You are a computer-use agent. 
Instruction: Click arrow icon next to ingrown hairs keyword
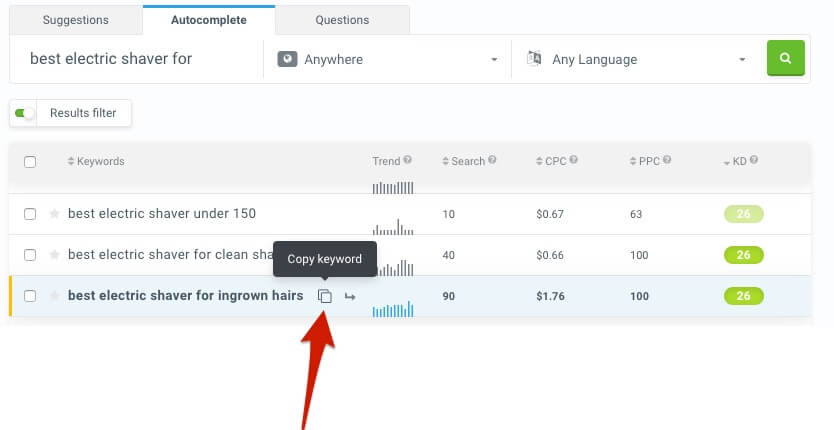[x=349, y=296]
